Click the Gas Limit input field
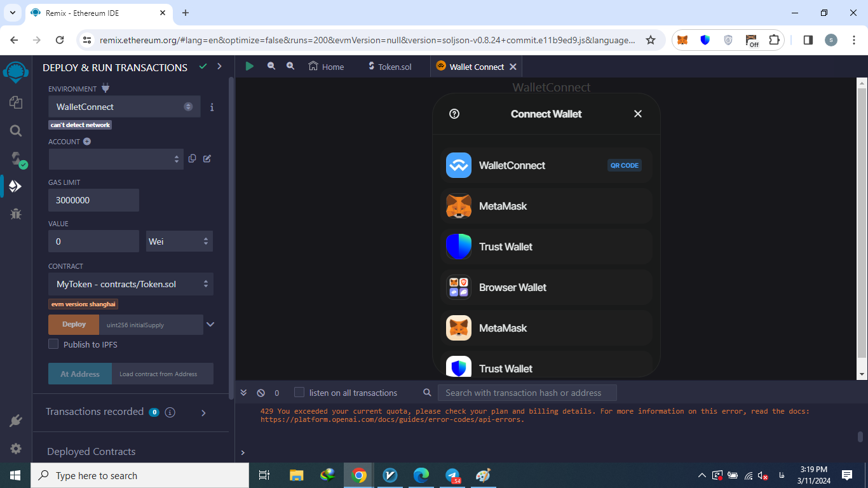Image resolution: width=868 pixels, height=488 pixels. pyautogui.click(x=93, y=200)
